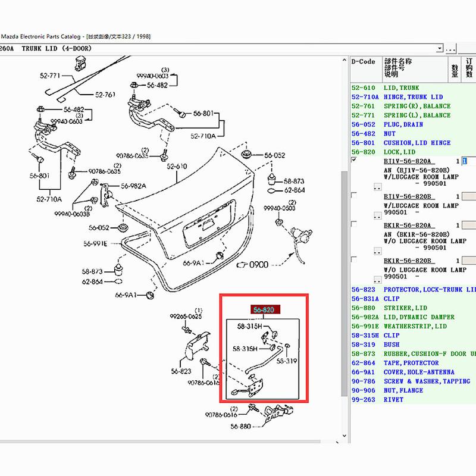Select the 99-263 RIVET row
476x476 pixels.
coord(413,399)
